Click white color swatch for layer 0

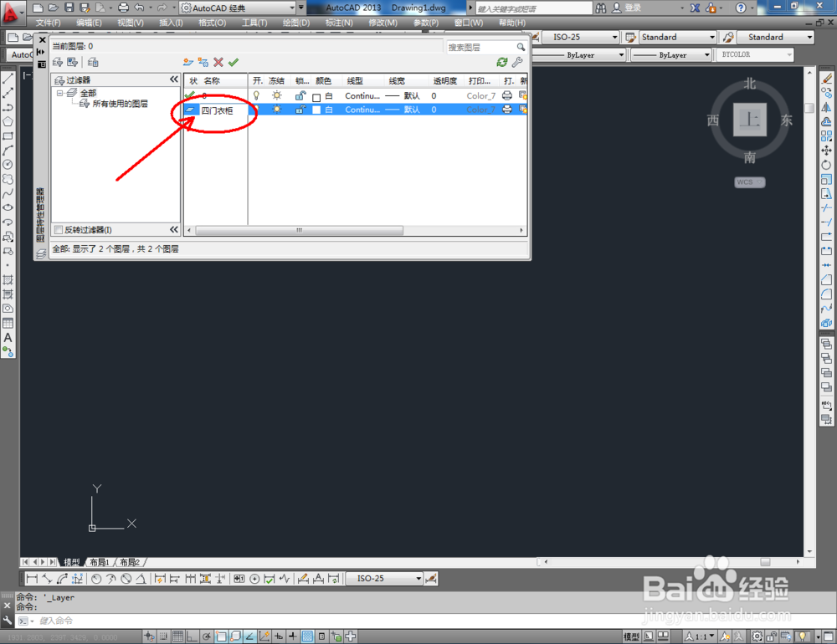316,96
